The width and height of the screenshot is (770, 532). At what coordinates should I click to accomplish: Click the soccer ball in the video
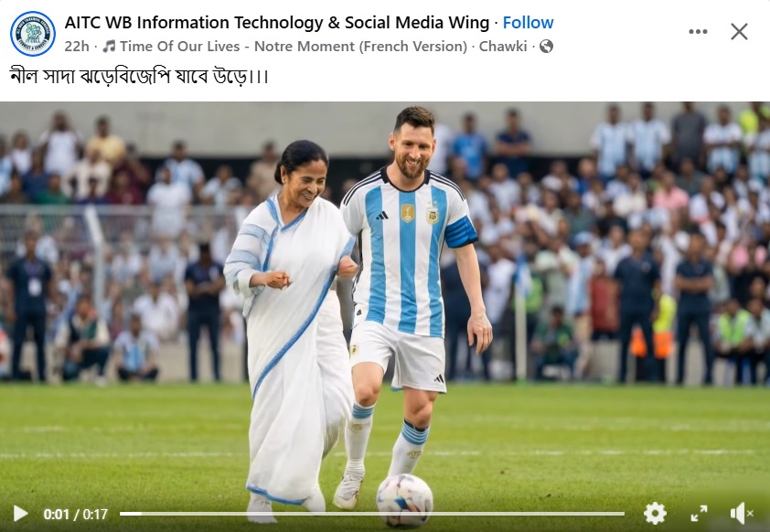404,501
